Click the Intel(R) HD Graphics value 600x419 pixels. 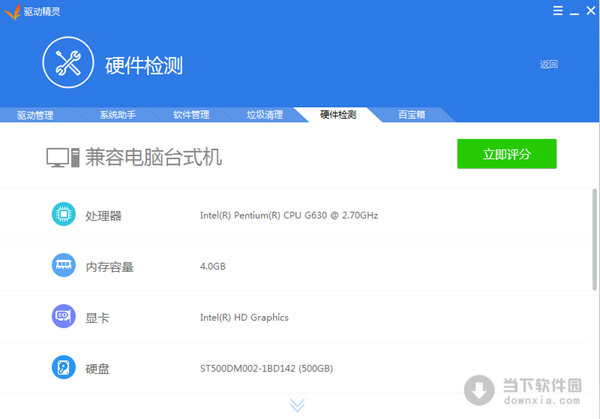click(244, 318)
